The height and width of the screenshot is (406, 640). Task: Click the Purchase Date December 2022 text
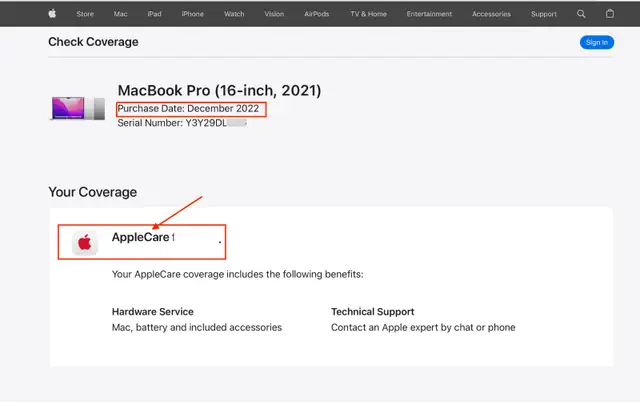[188, 109]
